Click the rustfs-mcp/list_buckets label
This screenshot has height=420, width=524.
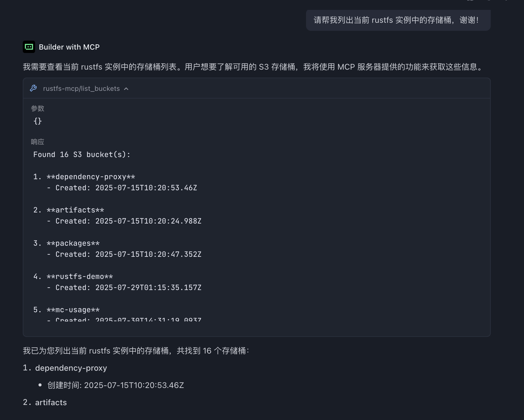(81, 89)
